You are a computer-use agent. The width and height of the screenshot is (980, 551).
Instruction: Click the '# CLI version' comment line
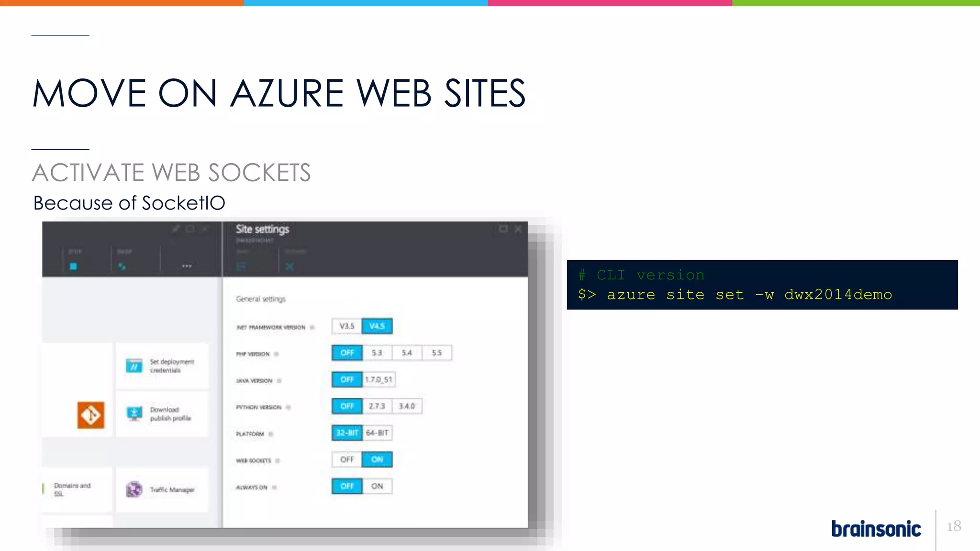641,275
